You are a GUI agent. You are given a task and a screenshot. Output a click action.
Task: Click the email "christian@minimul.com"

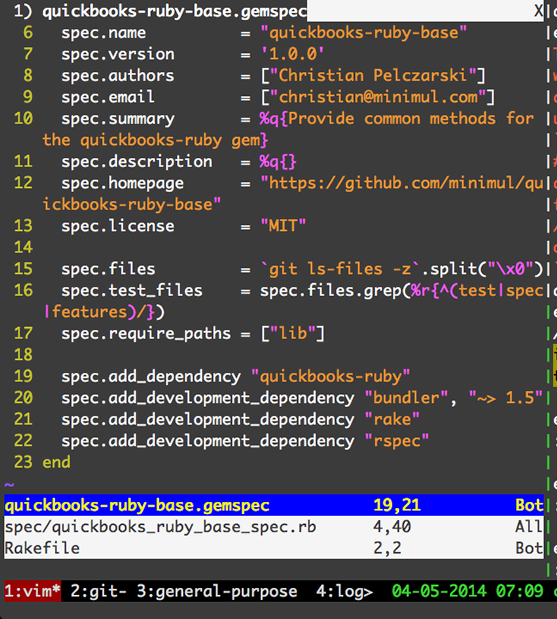coord(378,97)
